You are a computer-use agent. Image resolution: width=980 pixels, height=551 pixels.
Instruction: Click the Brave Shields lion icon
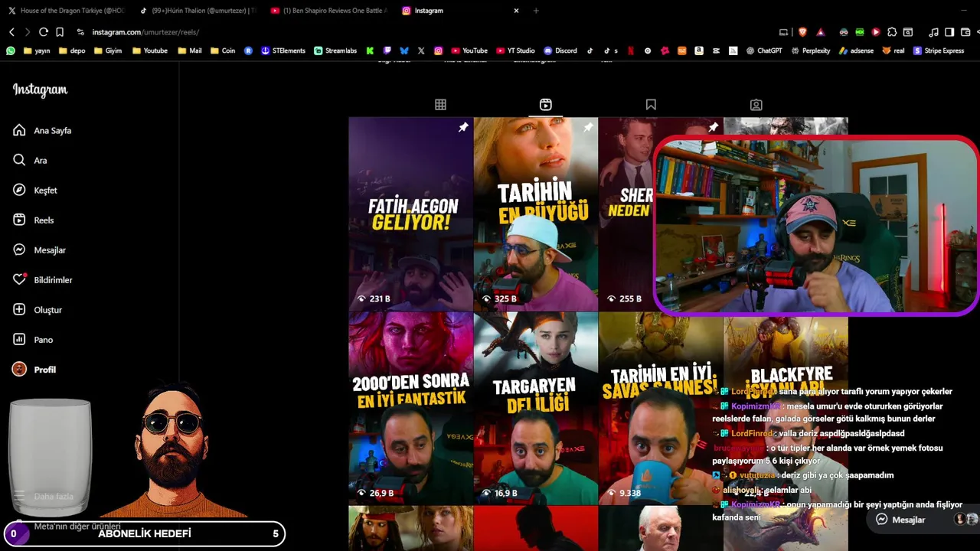pos(802,32)
